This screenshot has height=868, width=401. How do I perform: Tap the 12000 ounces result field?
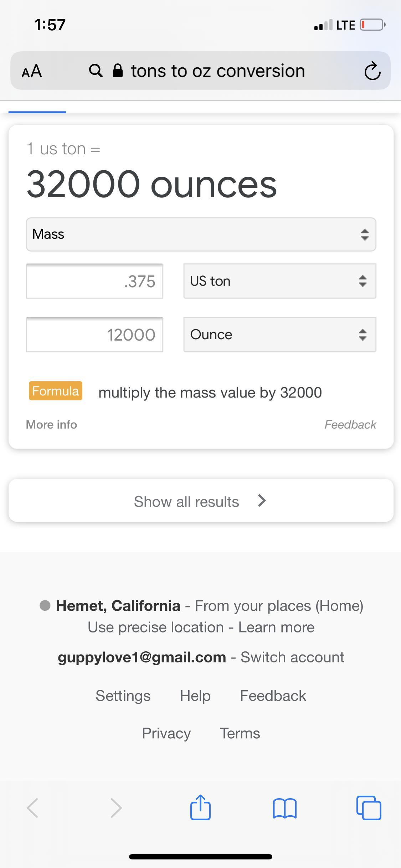pyautogui.click(x=94, y=335)
